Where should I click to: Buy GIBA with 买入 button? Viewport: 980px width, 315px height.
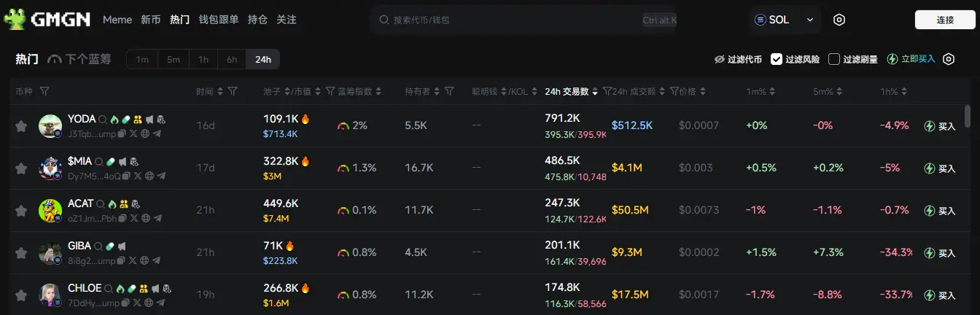[940, 253]
